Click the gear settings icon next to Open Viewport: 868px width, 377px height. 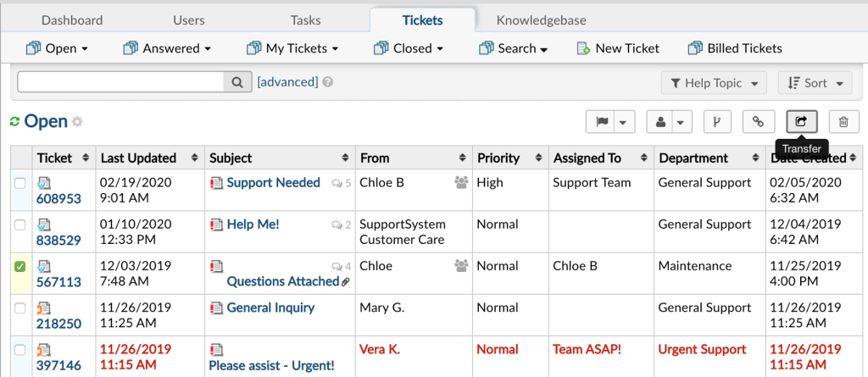tap(77, 122)
